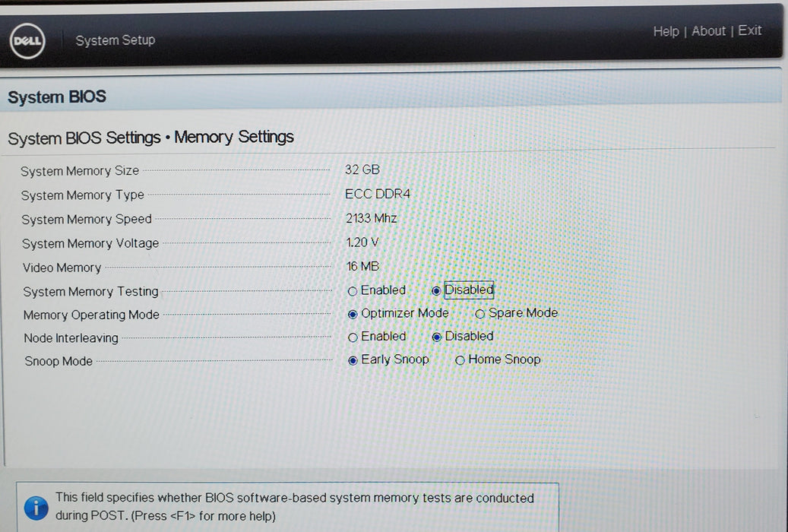This screenshot has width=788, height=532.
Task: Open the Help link
Action: click(666, 31)
